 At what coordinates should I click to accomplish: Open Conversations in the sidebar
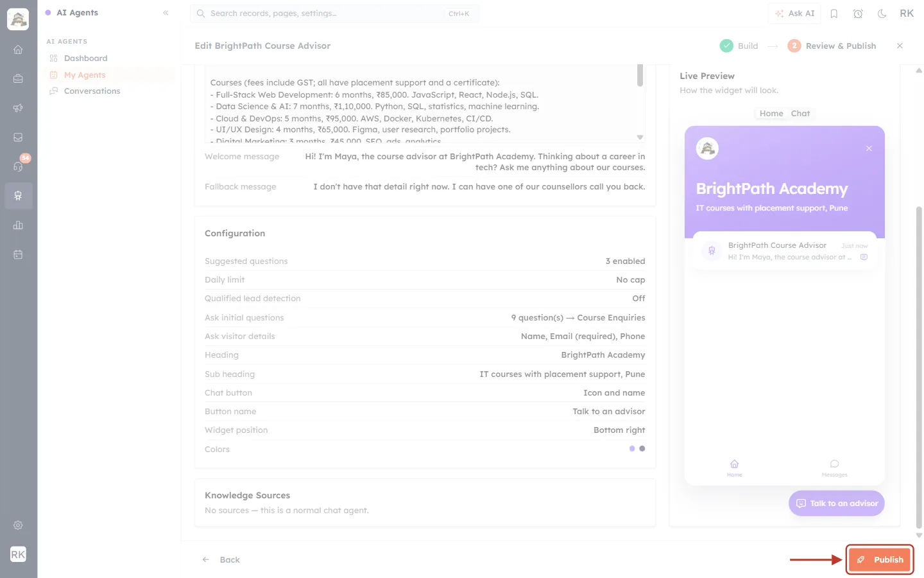(x=92, y=91)
